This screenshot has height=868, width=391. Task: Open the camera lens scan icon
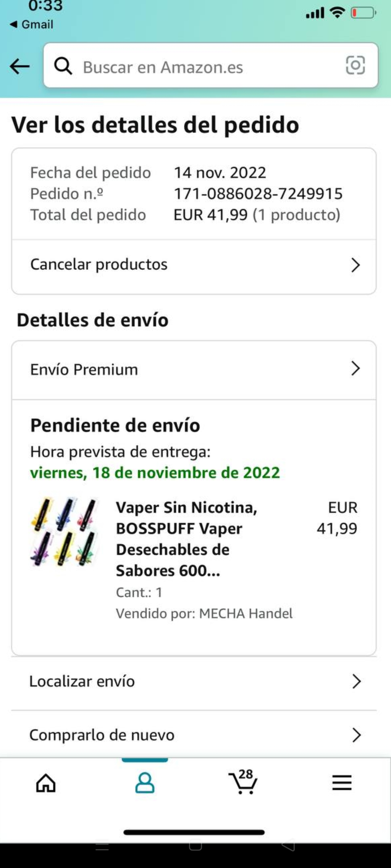(355, 65)
